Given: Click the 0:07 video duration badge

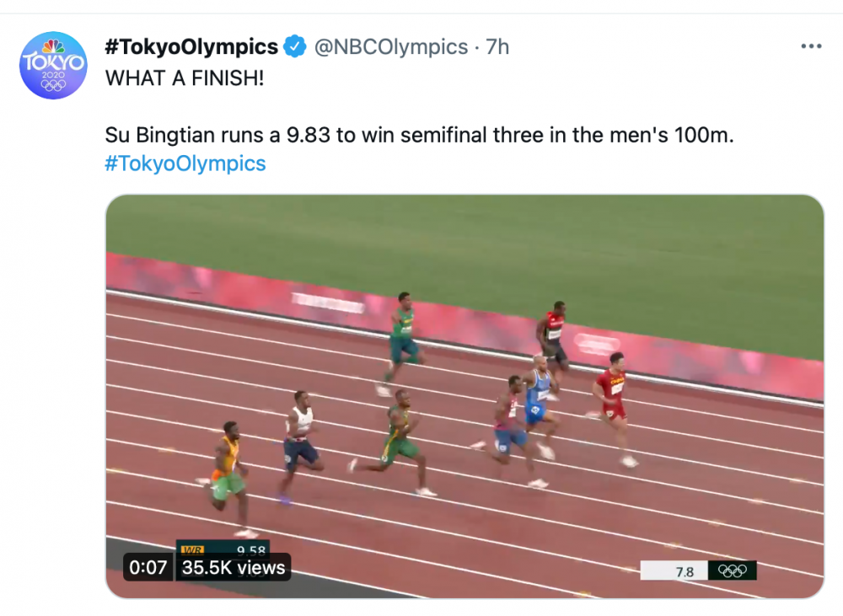Looking at the screenshot, I should point(148,568).
